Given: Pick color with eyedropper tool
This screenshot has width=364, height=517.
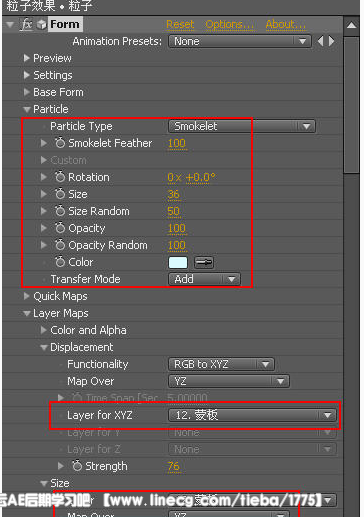Looking at the screenshot, I should [204, 262].
